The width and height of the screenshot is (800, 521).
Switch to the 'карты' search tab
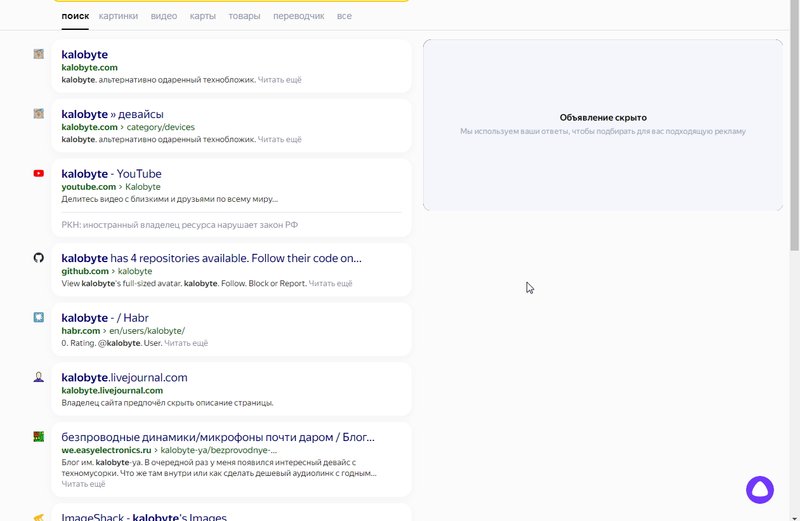[203, 16]
